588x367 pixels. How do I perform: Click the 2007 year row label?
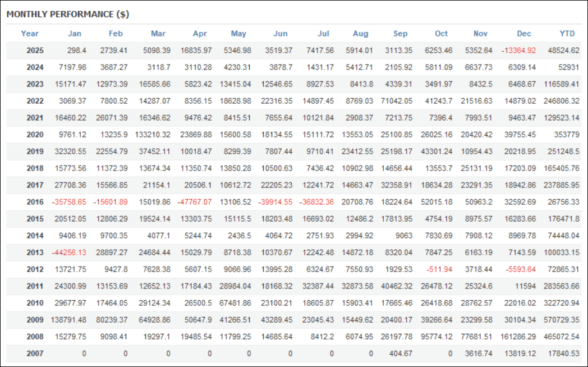pos(35,354)
